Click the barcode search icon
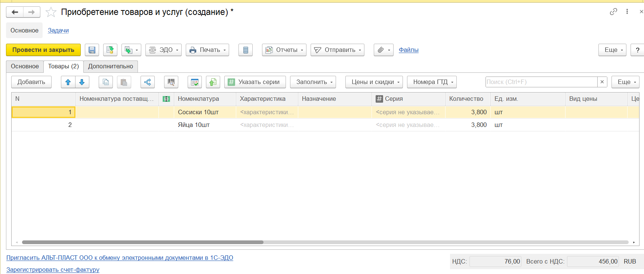 pyautogui.click(x=171, y=82)
